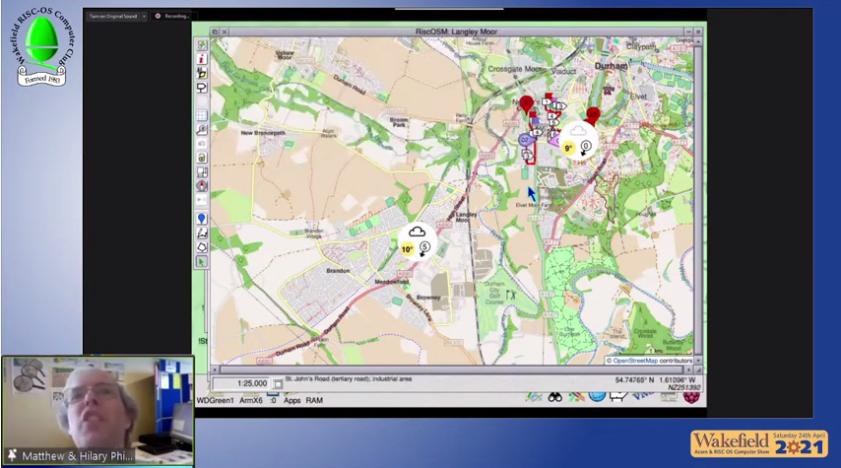Image resolution: width=841 pixels, height=468 pixels.
Task: Open the scale menu button beside 1:25,000
Action: point(278,383)
